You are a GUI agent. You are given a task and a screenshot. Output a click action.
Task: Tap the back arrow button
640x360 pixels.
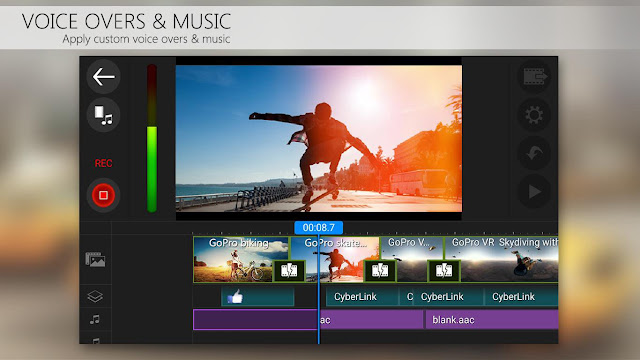coord(103,77)
